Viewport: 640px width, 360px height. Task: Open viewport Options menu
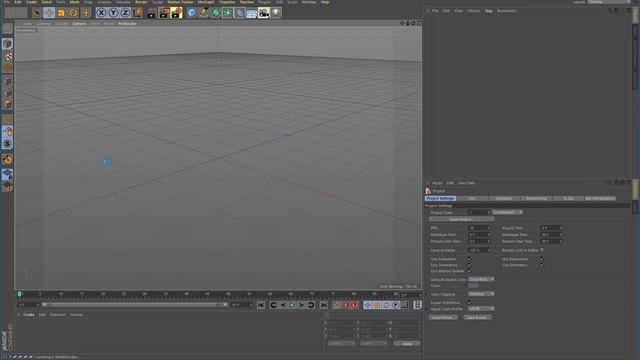79,24
